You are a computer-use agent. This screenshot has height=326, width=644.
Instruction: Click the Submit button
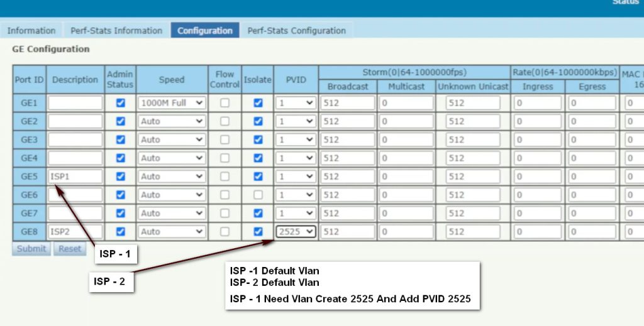pos(31,249)
